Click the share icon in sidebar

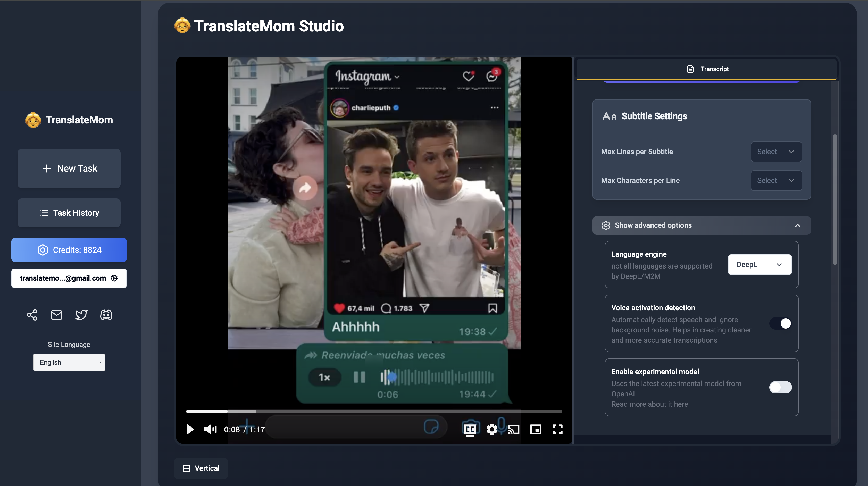[x=32, y=315]
